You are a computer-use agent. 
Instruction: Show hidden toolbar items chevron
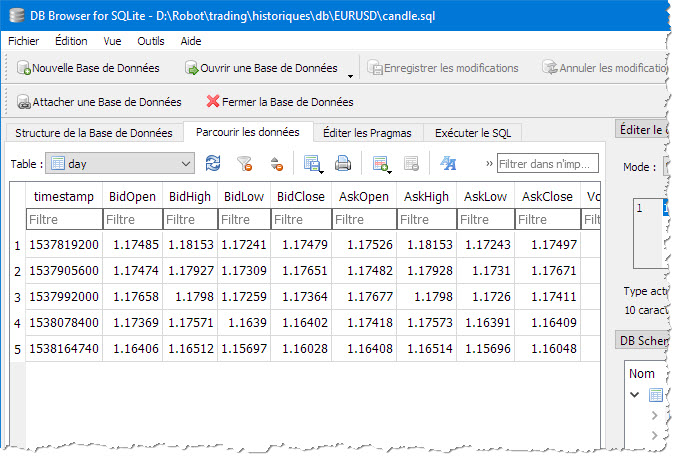click(x=489, y=164)
